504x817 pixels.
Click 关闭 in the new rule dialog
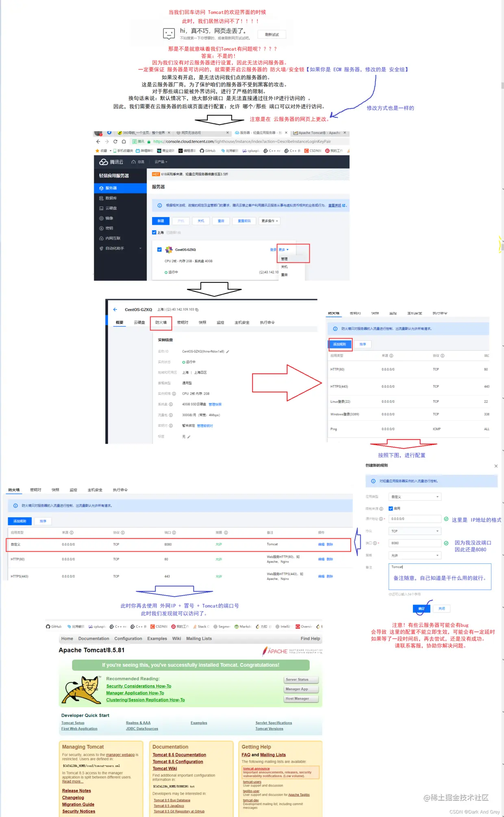coord(442,608)
